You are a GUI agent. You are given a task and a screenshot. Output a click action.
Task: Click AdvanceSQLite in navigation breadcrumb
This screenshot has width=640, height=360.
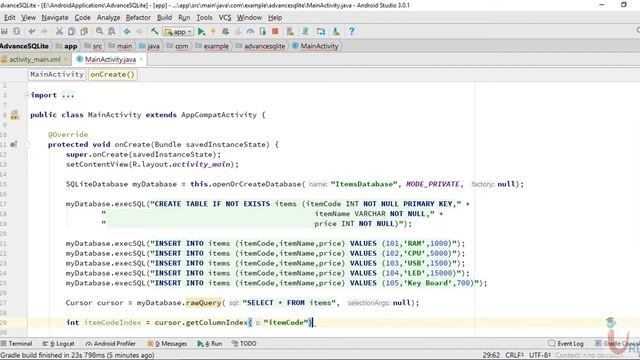[24, 46]
